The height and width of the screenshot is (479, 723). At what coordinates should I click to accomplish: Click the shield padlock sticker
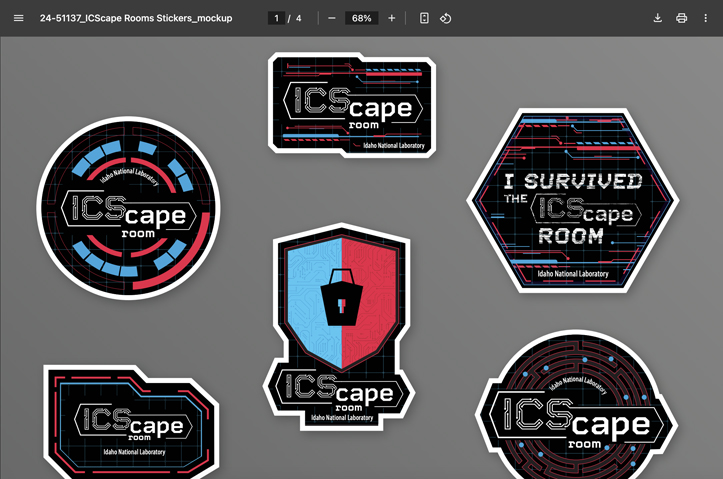click(x=341, y=326)
